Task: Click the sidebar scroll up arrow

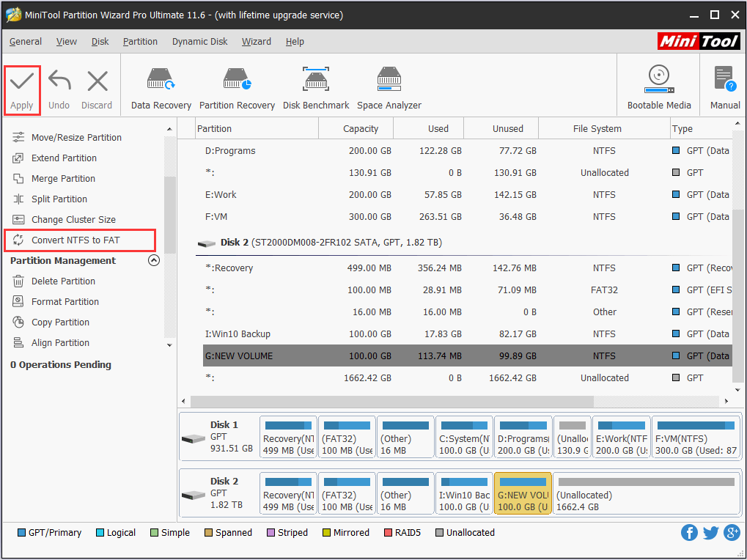Action: point(169,129)
